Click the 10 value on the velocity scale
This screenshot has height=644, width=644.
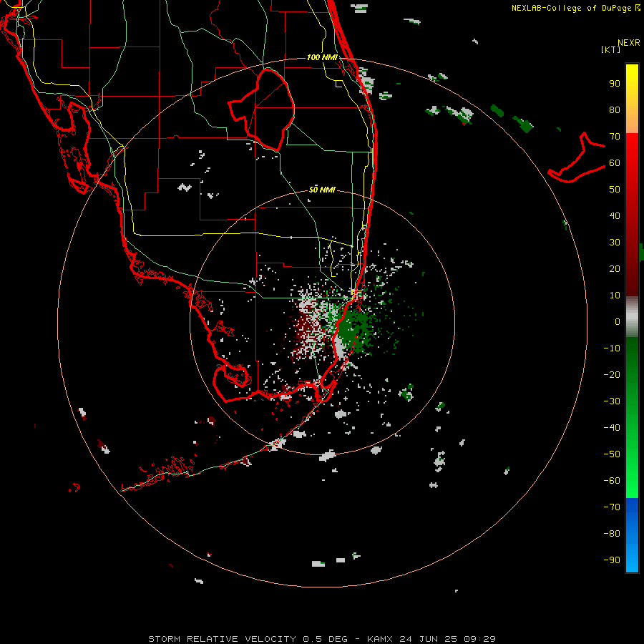coord(615,296)
